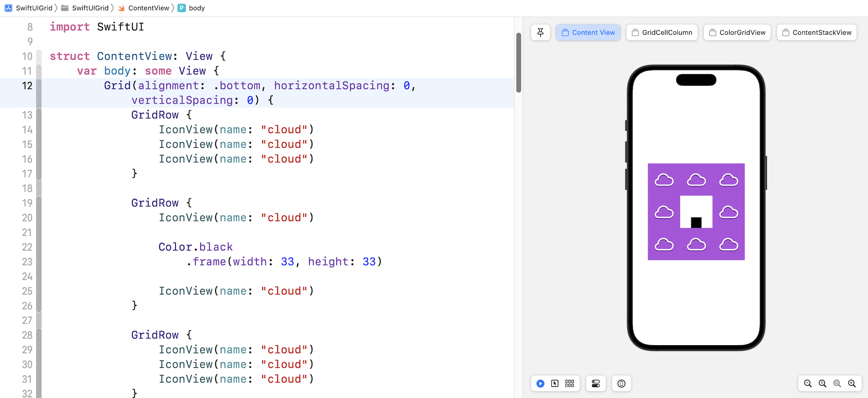The width and height of the screenshot is (868, 398).
Task: Switch to GridCellColumn preview
Action: [662, 33]
